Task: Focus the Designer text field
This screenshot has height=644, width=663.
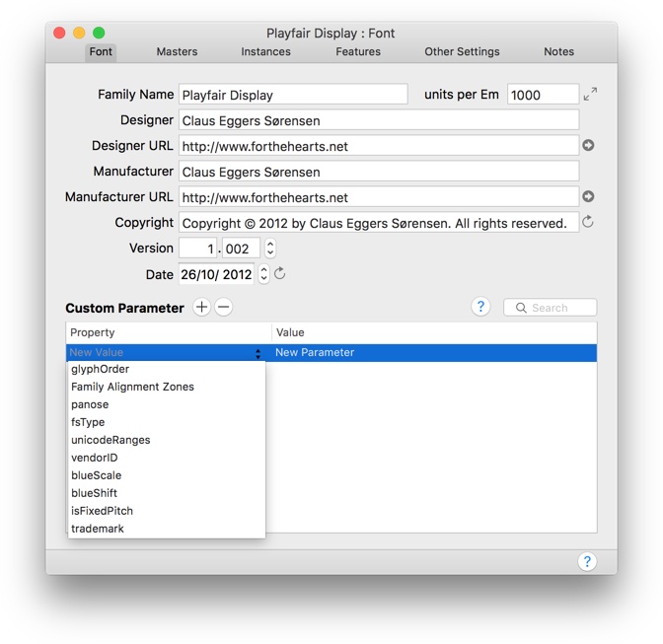Action: (x=379, y=120)
